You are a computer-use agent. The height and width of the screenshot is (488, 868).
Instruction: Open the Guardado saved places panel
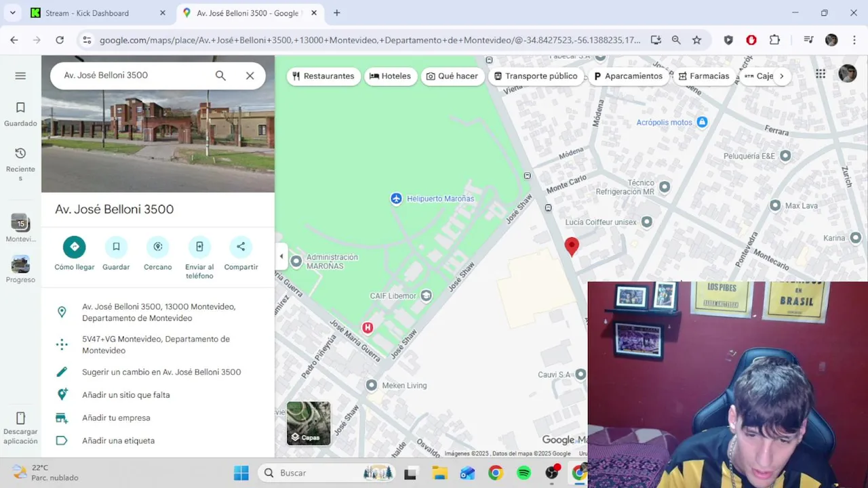click(x=20, y=114)
